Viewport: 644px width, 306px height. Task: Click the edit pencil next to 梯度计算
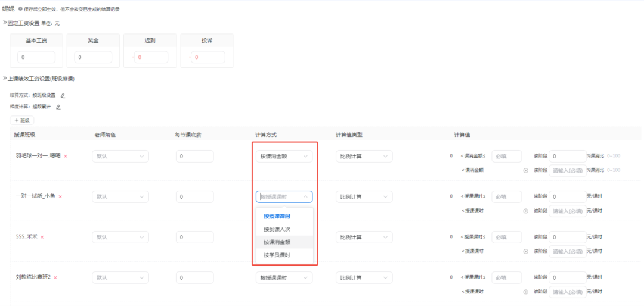(x=58, y=107)
